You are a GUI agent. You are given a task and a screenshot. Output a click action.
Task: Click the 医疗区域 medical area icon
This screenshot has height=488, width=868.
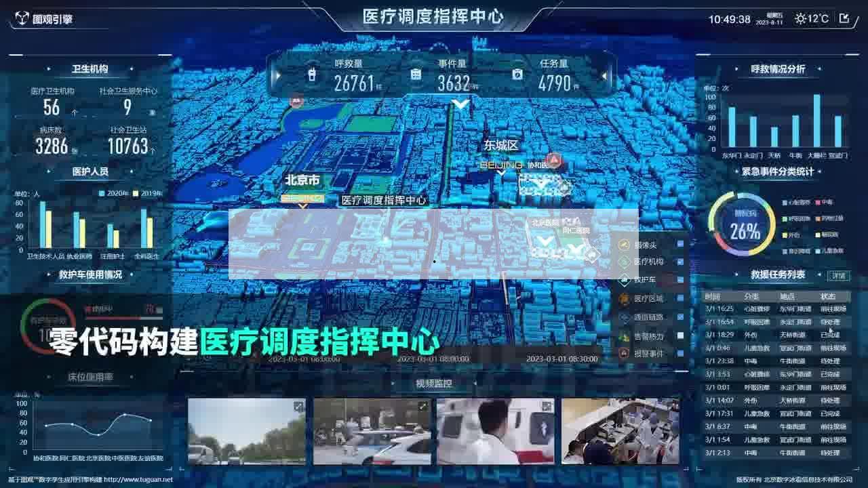pyautogui.click(x=623, y=299)
